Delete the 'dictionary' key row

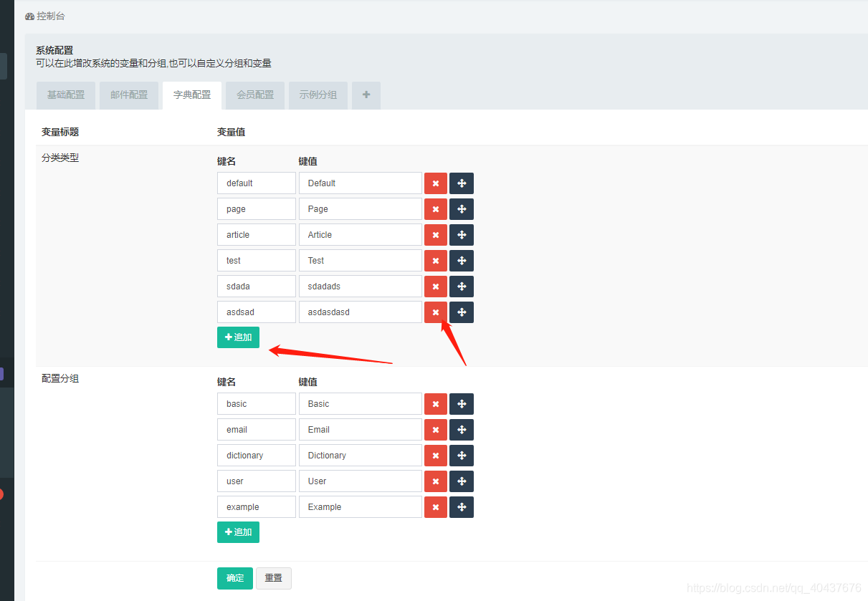(x=436, y=456)
